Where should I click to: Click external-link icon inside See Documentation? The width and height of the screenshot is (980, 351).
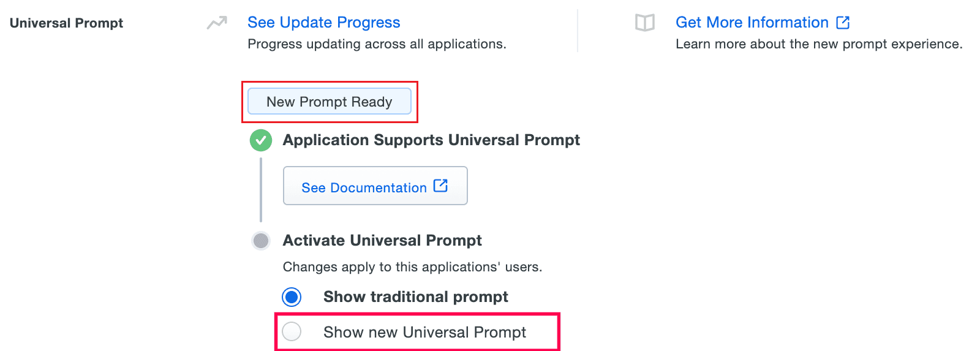[x=440, y=186]
